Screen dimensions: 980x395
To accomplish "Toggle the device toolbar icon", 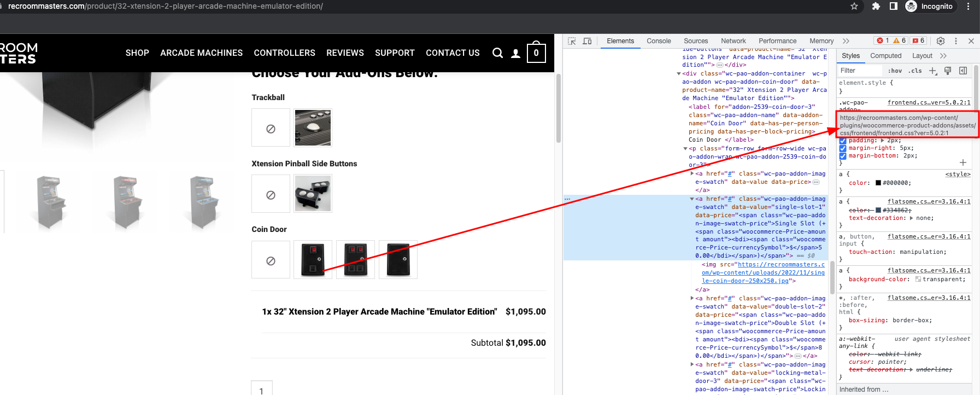I will (587, 41).
